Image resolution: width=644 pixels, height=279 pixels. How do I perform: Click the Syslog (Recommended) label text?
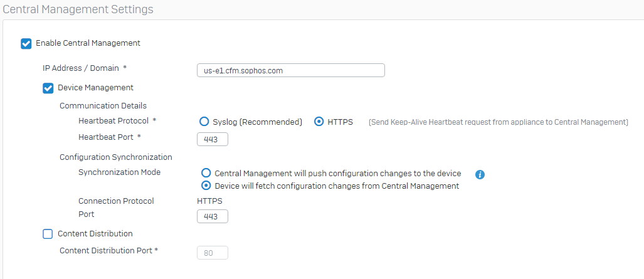[258, 122]
